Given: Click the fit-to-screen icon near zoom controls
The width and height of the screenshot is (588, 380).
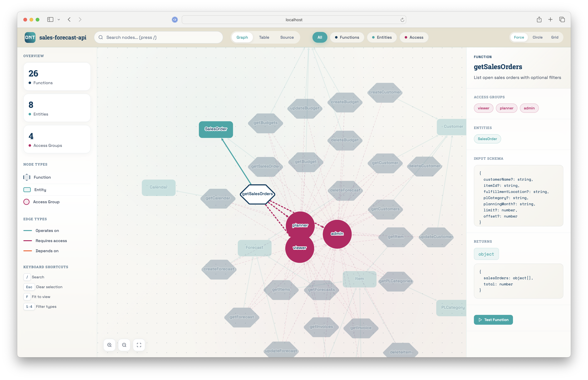Looking at the screenshot, I should (139, 345).
